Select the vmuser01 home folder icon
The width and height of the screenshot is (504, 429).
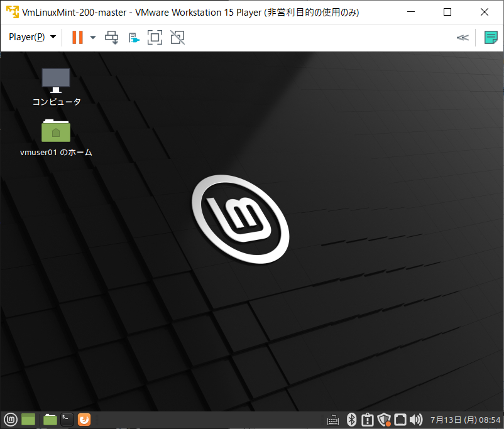56,138
